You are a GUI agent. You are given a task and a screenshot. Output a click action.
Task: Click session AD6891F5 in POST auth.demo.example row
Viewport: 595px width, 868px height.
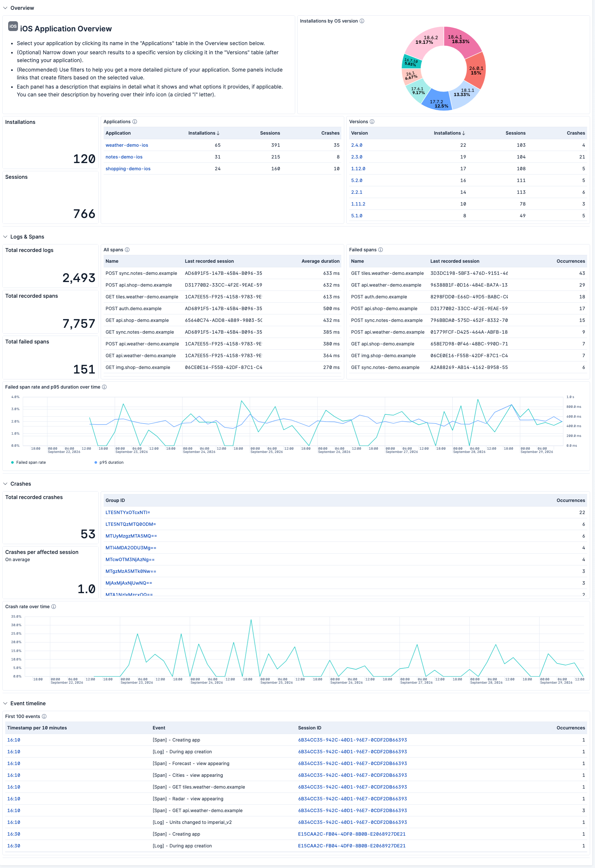(224, 309)
